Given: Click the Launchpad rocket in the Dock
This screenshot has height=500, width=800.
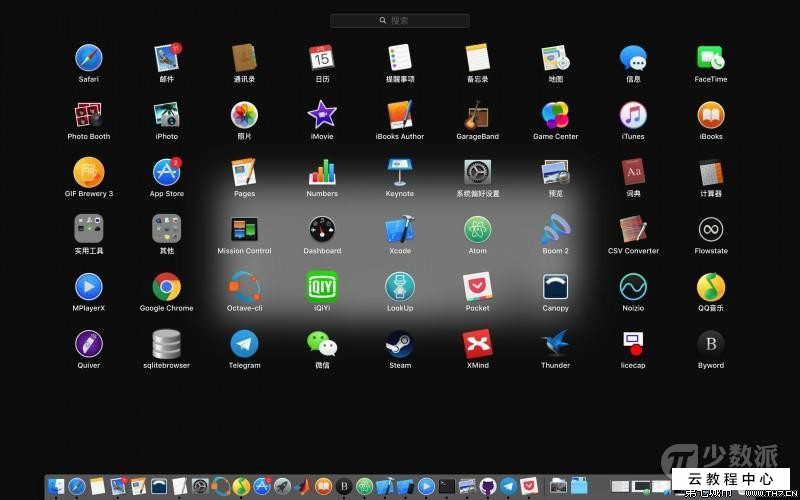Looking at the screenshot, I should pos(282,486).
